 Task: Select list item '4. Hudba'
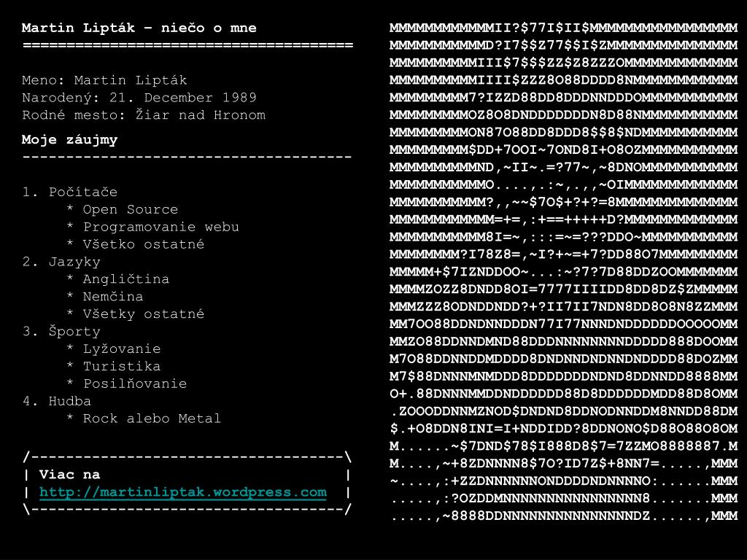click(x=57, y=401)
